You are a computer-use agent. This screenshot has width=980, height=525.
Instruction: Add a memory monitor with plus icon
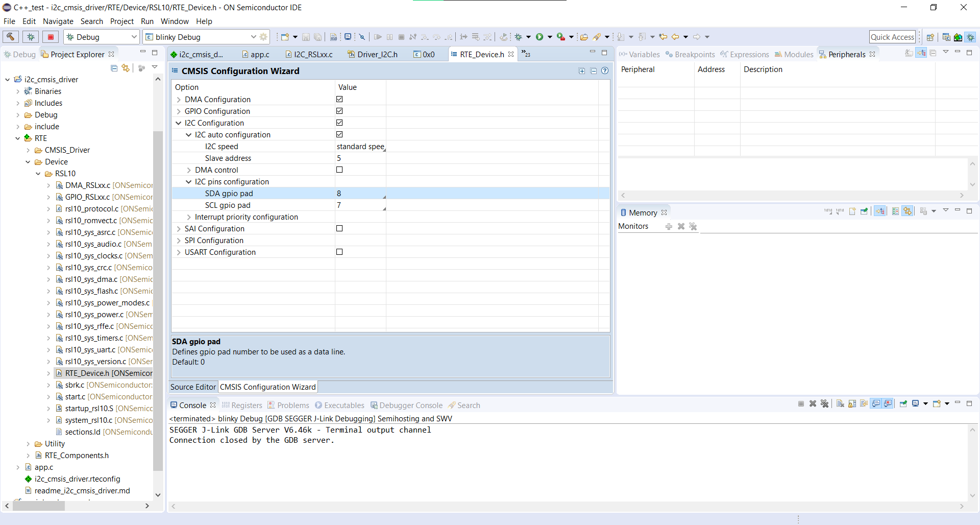669,226
